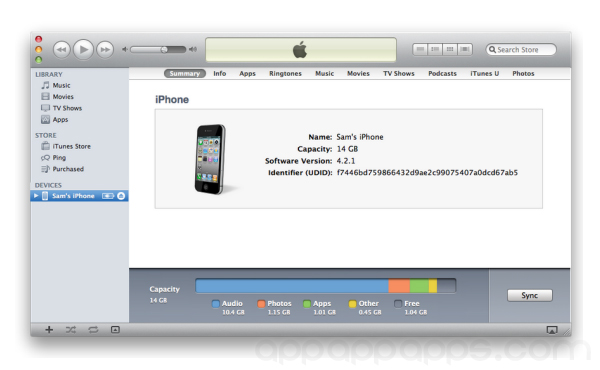
Task: Toggle repeat in the bottom bar
Action: (93, 329)
